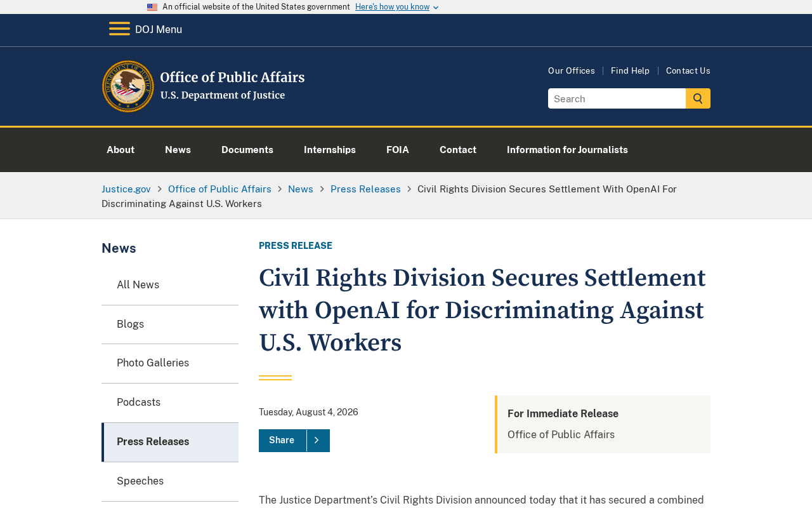Follow the Contact Us header link

(x=688, y=71)
